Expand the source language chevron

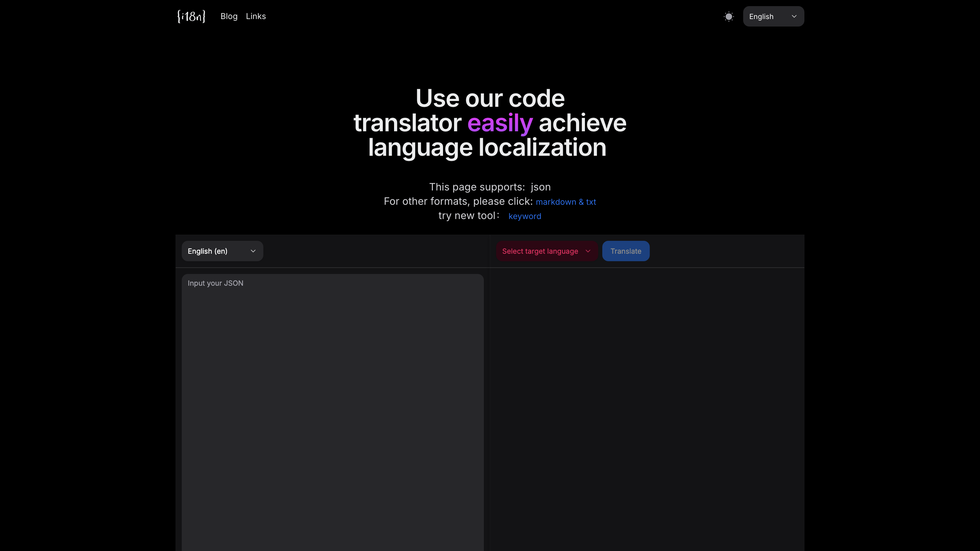[253, 251]
